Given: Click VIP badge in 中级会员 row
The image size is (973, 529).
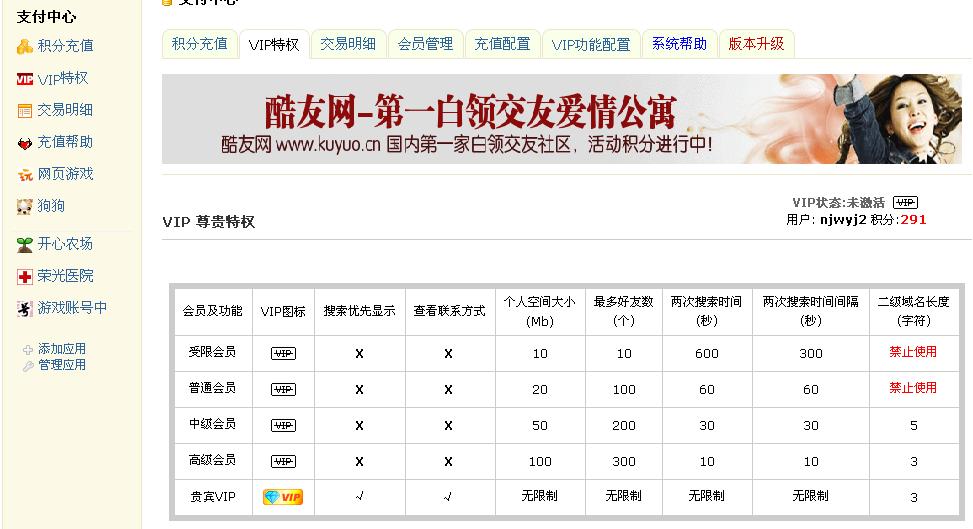Looking at the screenshot, I should 284,425.
